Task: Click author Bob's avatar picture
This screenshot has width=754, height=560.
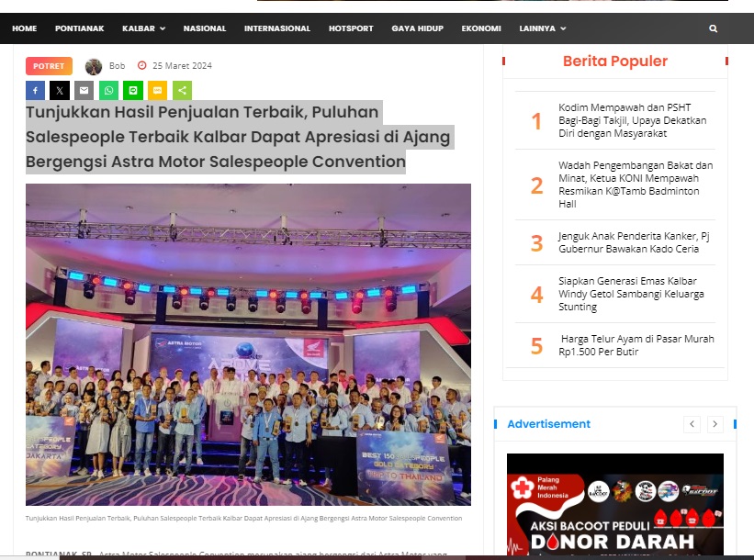Action: (94, 66)
